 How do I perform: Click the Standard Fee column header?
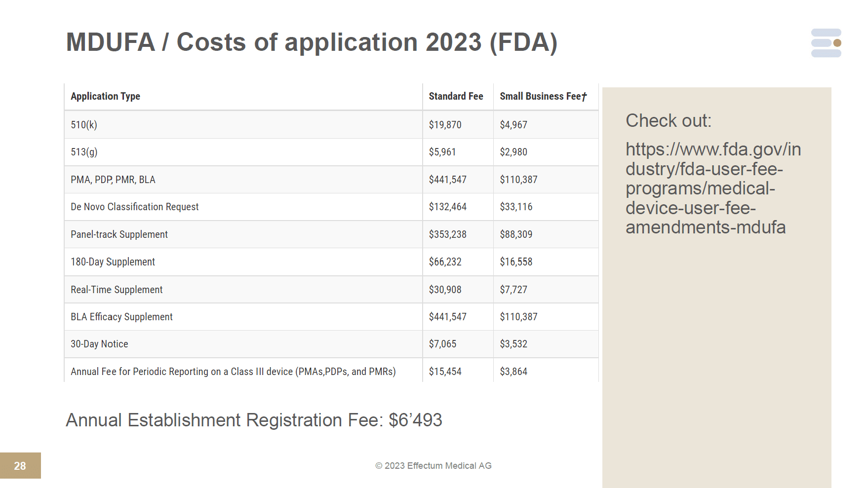[x=456, y=96]
